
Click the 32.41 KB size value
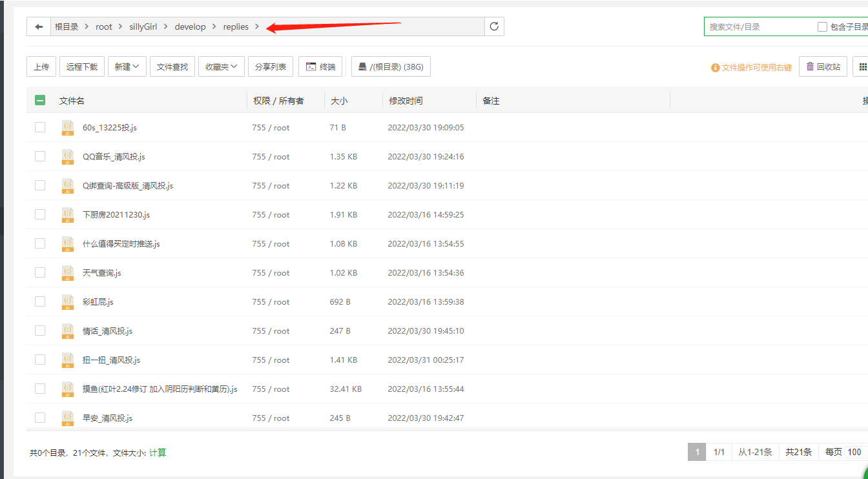pos(346,389)
